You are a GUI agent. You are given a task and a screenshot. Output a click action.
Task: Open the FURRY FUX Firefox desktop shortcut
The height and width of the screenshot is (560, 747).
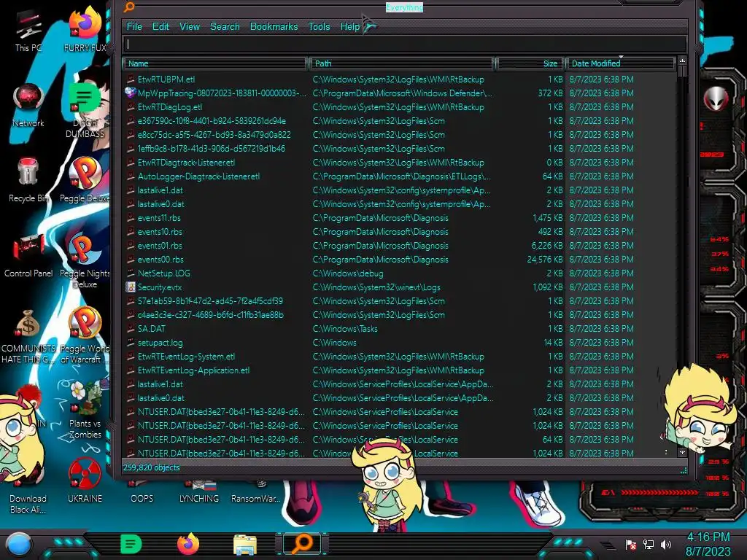pos(85,28)
